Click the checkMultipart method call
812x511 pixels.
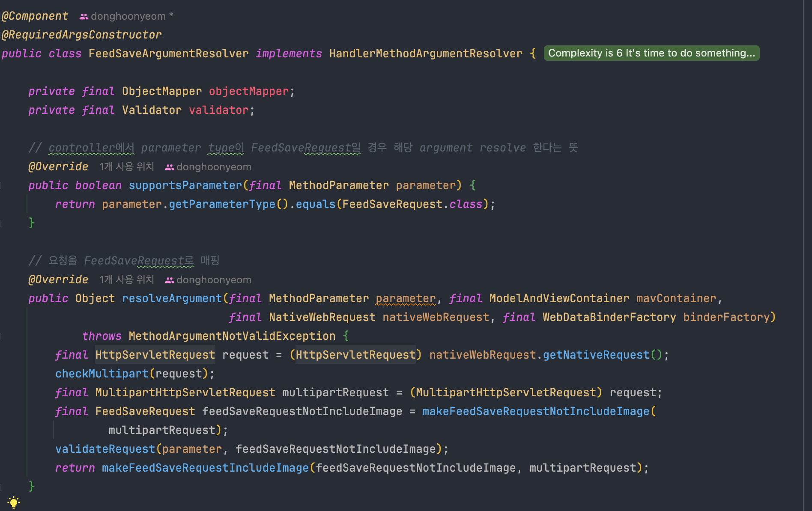tap(101, 374)
